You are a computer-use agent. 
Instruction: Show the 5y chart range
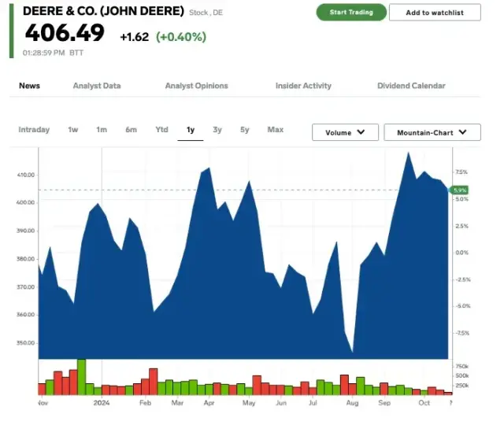245,130
